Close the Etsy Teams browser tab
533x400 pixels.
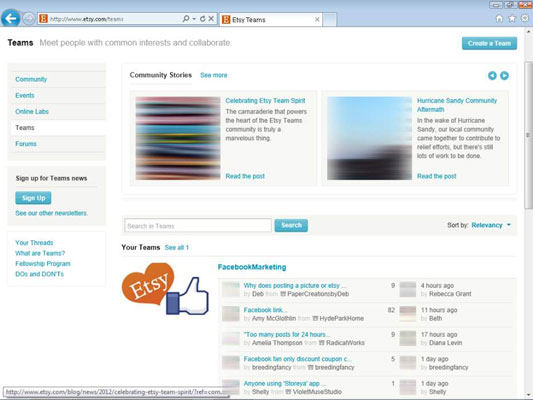[317, 20]
